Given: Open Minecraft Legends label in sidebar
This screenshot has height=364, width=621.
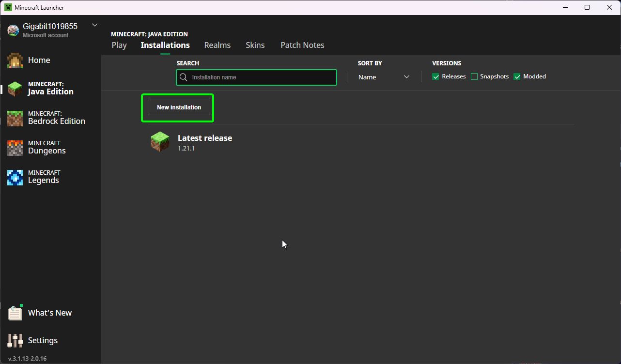Looking at the screenshot, I should pyautogui.click(x=44, y=177).
